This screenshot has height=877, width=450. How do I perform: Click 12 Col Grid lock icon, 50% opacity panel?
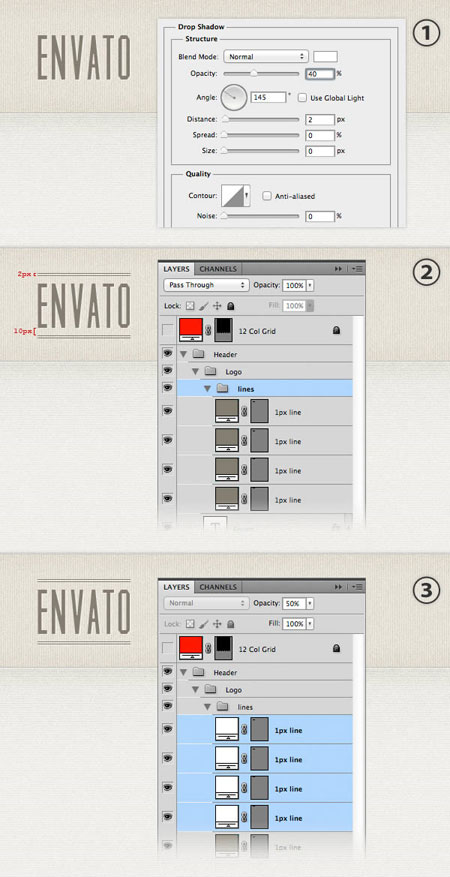[x=337, y=649]
